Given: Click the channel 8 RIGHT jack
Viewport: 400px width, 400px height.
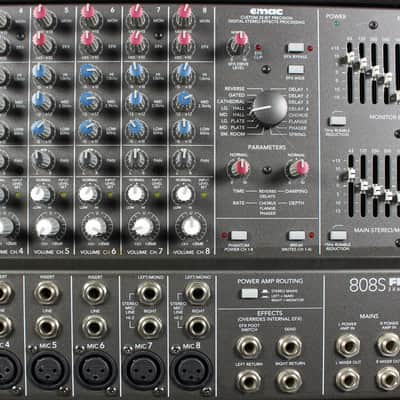Looking at the screenshot, I should 198,327.
